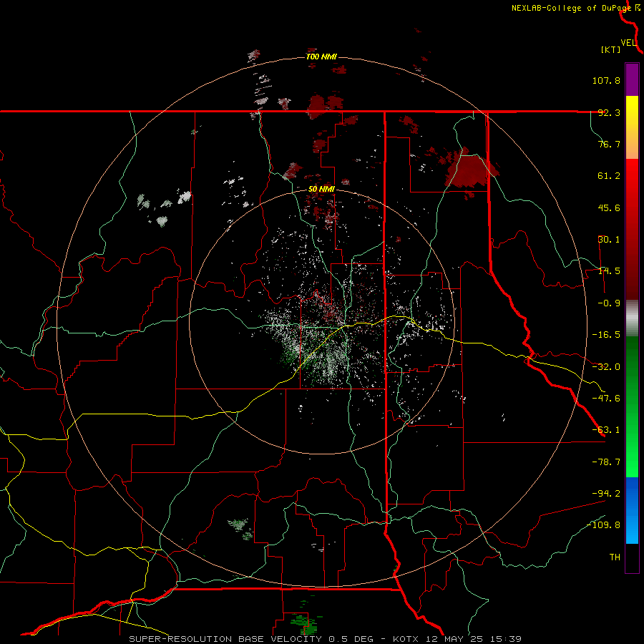Select the -32.0 scale value
The width and height of the screenshot is (644, 644).
(606, 367)
